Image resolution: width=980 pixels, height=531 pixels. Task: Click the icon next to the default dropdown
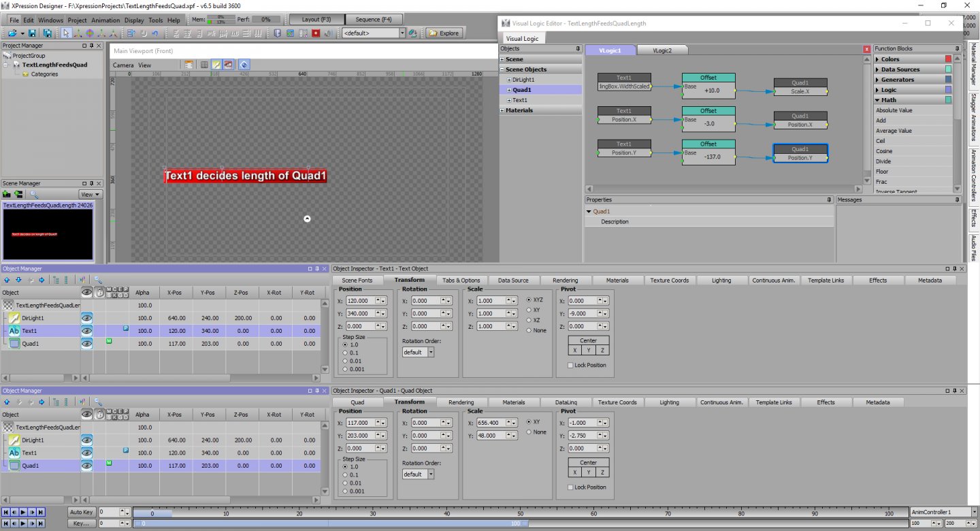point(413,33)
